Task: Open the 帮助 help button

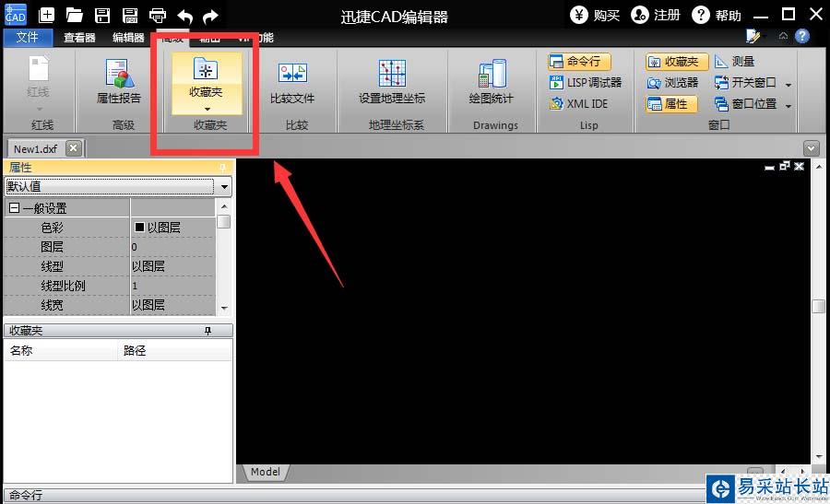Action: point(717,15)
